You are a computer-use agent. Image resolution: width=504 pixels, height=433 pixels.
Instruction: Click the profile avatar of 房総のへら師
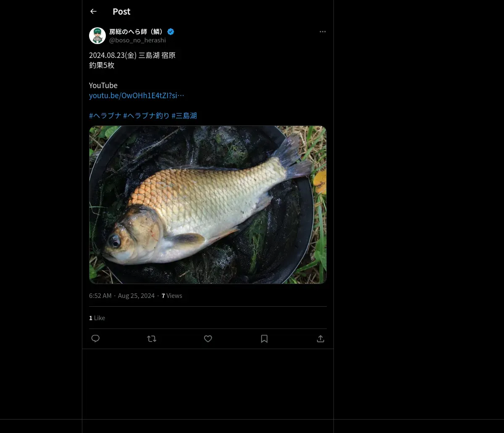(97, 36)
